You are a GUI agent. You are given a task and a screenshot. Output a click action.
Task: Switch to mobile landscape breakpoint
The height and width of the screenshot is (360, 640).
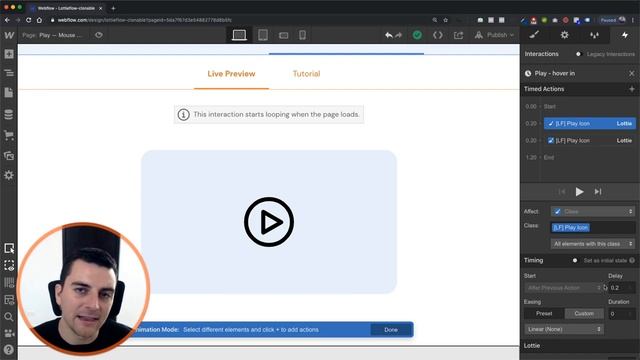click(284, 36)
